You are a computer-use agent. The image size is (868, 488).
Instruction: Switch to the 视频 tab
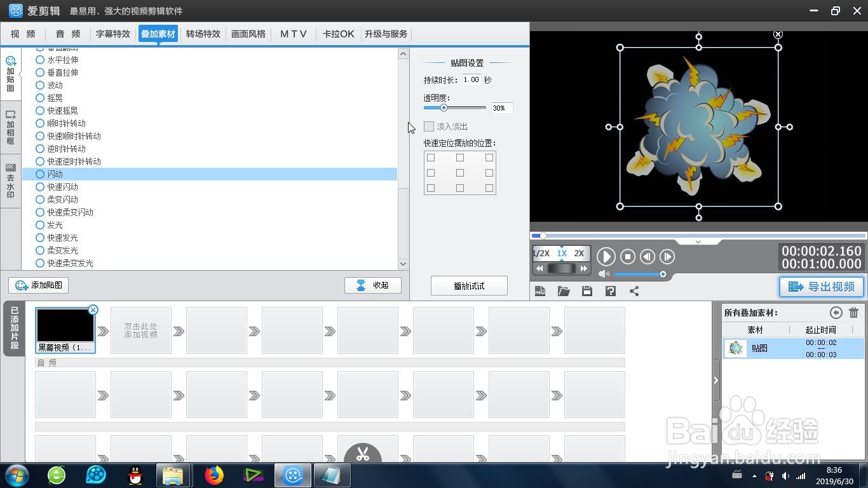click(x=23, y=34)
